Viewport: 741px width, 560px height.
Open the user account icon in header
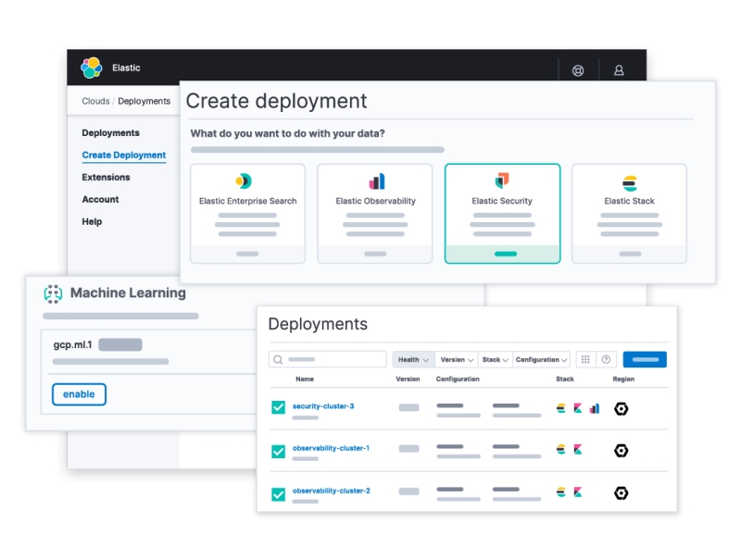(x=619, y=70)
